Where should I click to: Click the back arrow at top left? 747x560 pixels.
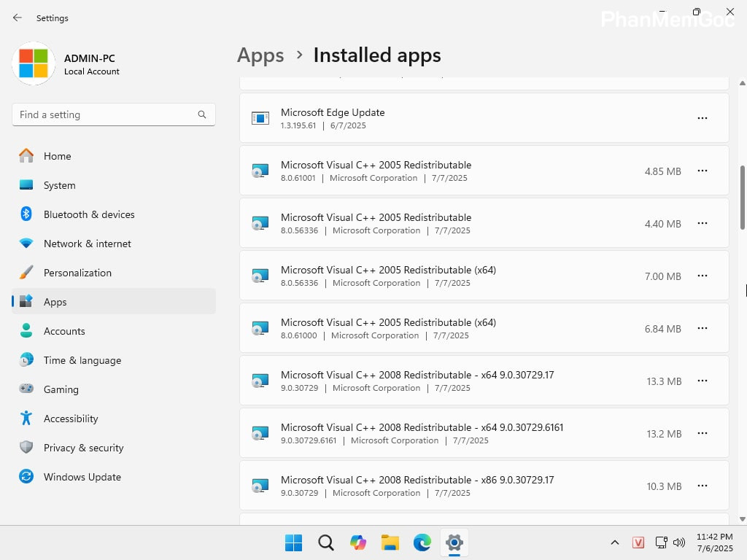(17, 17)
